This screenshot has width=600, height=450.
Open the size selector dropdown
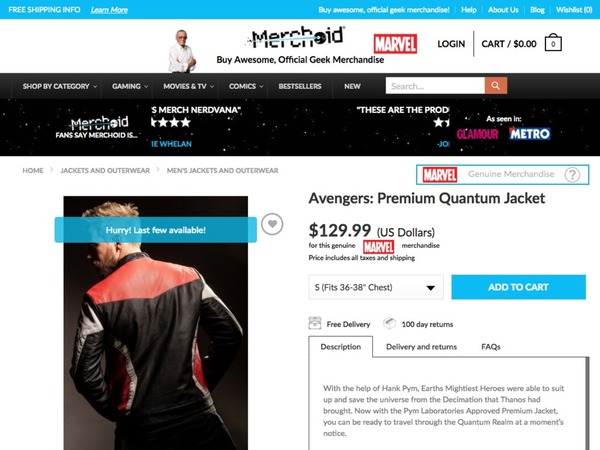coord(376,287)
